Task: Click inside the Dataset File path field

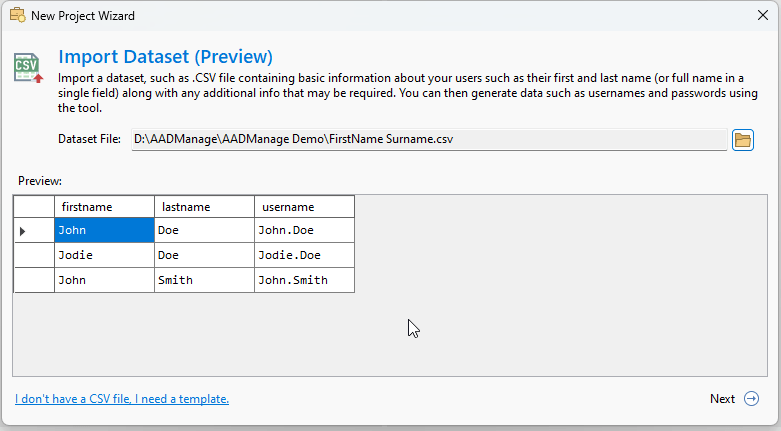Action: click(428, 139)
